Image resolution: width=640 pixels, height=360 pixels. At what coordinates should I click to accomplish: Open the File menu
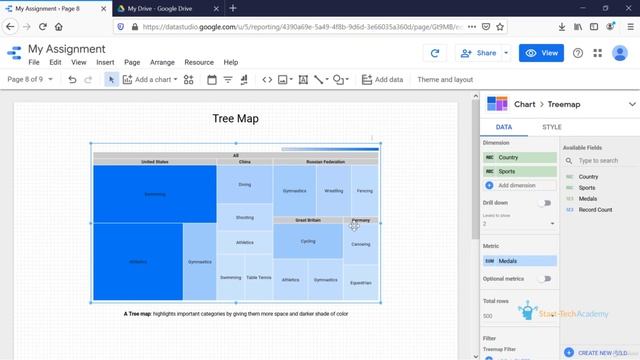[x=34, y=62]
